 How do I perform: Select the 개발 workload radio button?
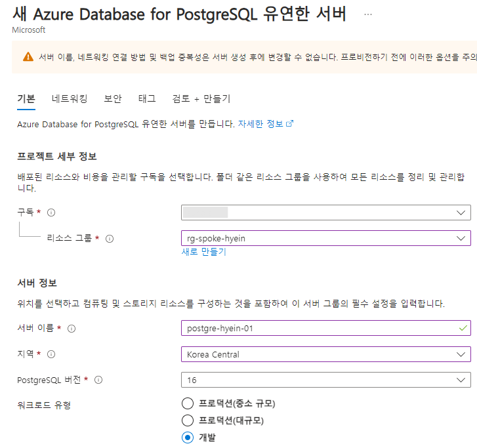[x=188, y=438]
